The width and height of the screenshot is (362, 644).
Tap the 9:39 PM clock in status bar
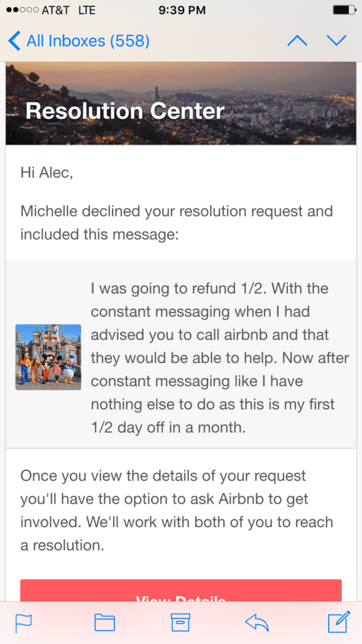182,10
